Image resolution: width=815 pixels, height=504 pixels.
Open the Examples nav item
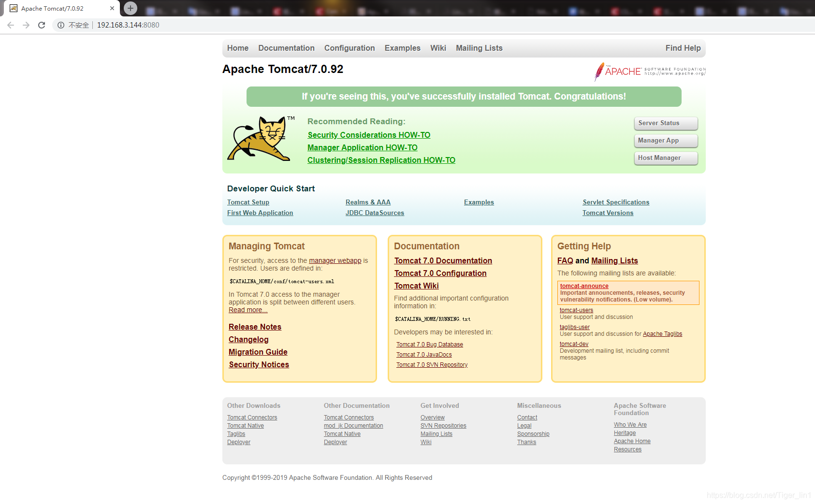pos(403,48)
